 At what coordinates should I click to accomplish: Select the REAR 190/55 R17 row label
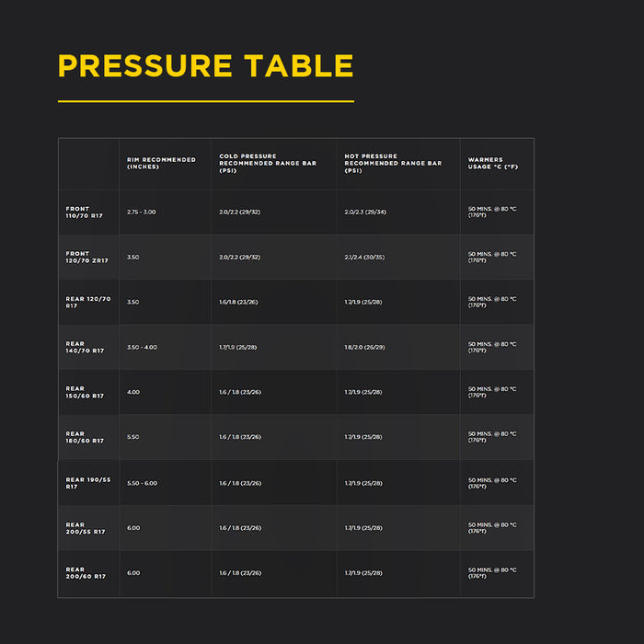(87, 483)
